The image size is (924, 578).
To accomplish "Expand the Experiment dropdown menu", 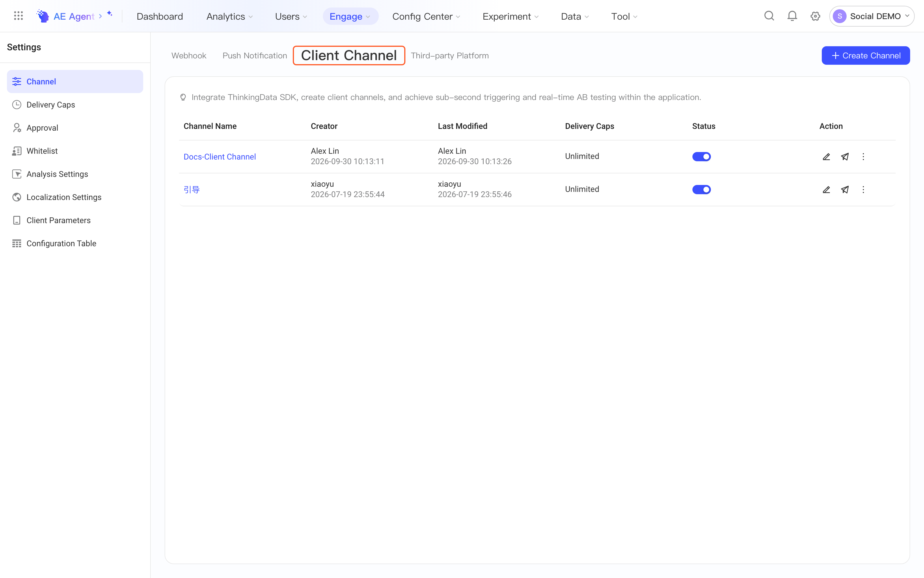I will (x=511, y=16).
